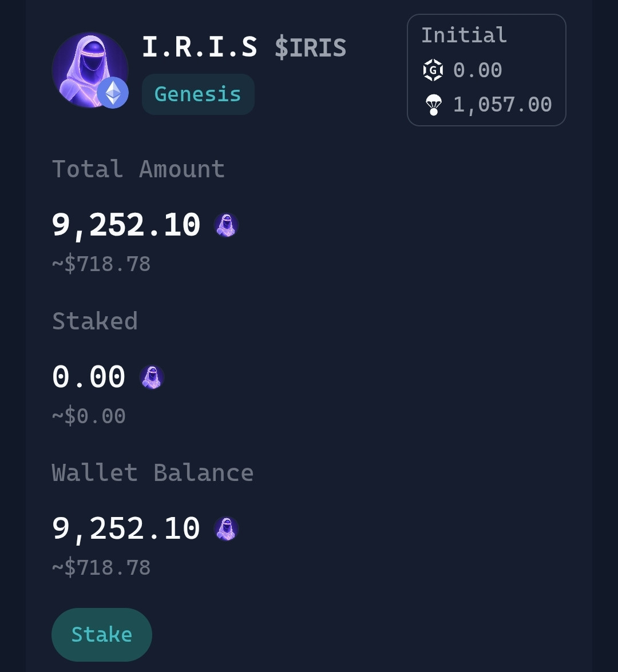Click the 0.00 Genesis initial amount

(477, 70)
